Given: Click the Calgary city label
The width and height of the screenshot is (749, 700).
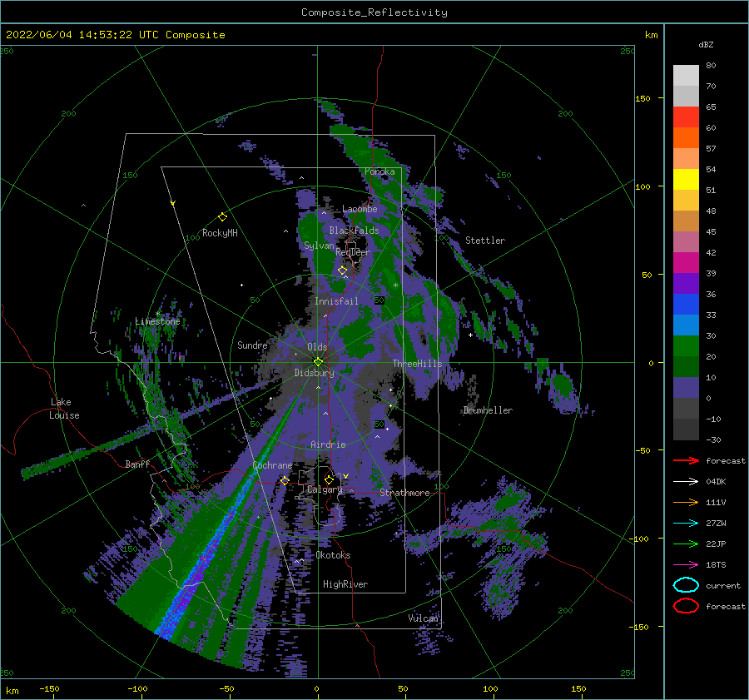Looking at the screenshot, I should (x=325, y=489).
